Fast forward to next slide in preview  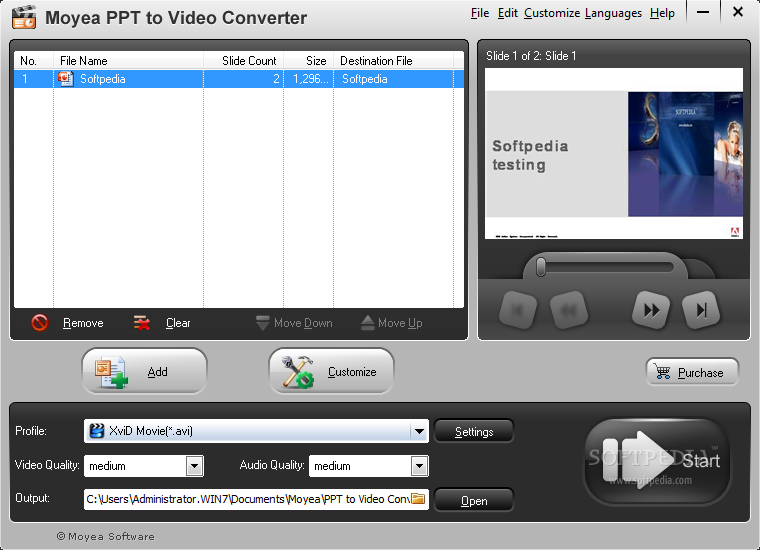[x=651, y=310]
